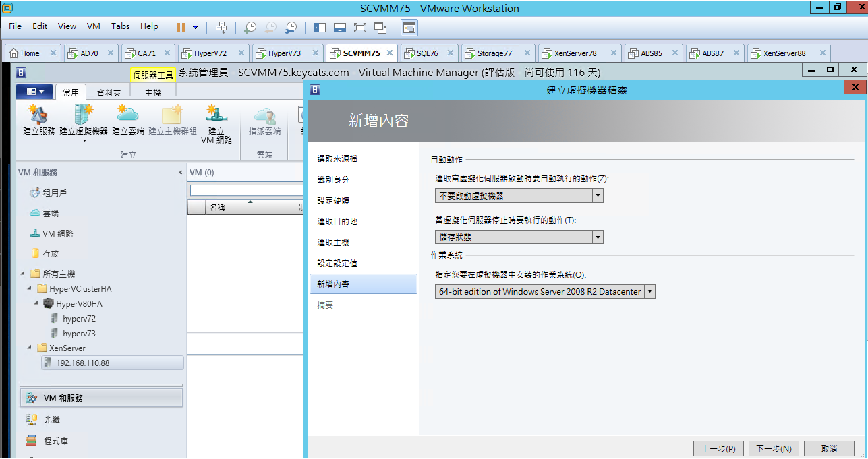Open the VM 和服務 workspace button

coord(101,398)
